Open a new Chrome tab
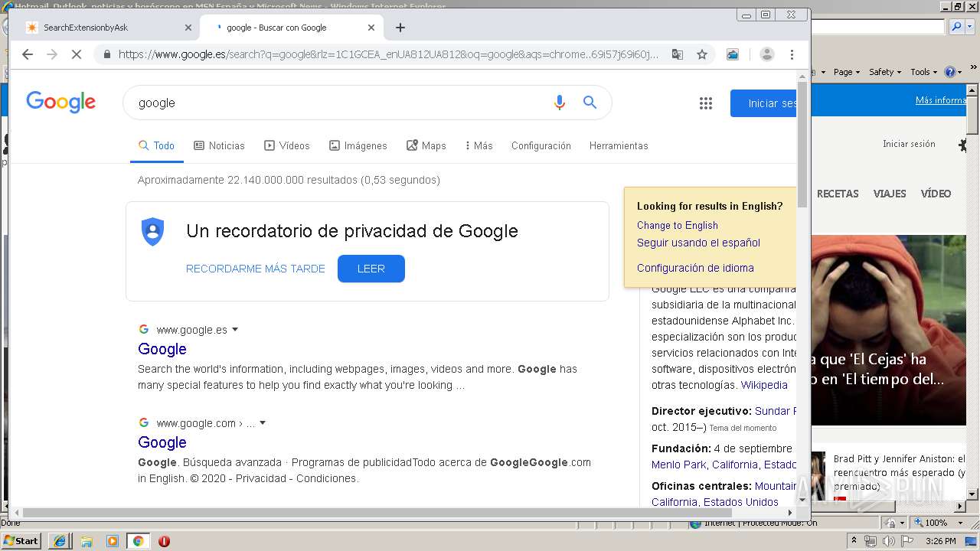 [x=400, y=28]
